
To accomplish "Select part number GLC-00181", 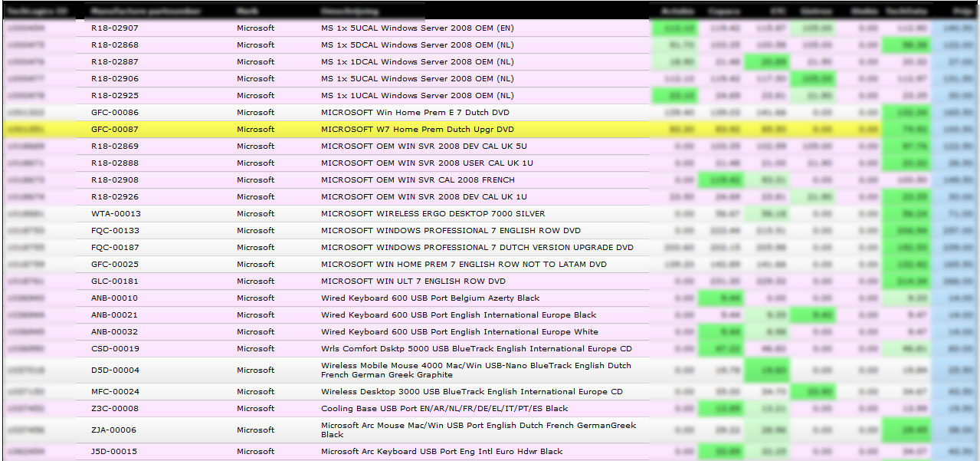I will (115, 282).
